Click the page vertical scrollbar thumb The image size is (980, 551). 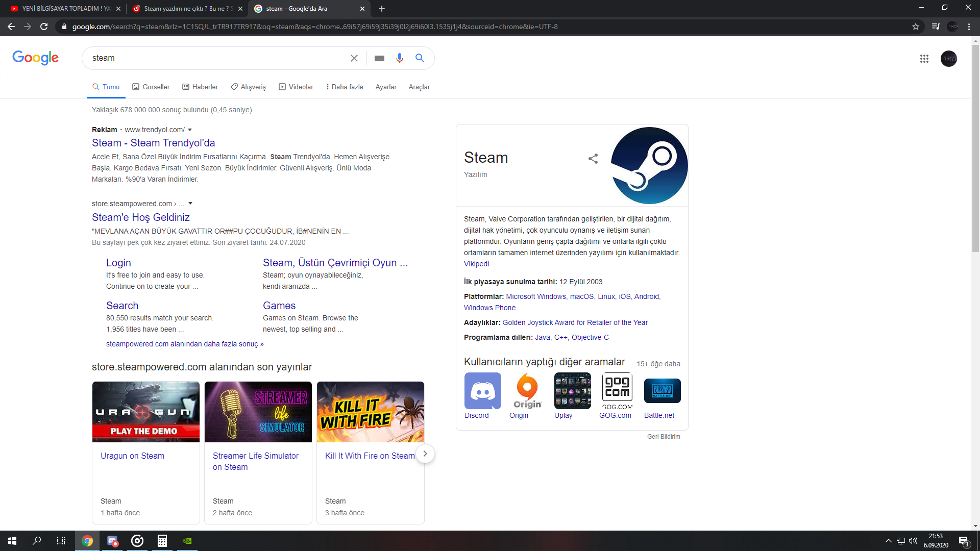point(975,148)
